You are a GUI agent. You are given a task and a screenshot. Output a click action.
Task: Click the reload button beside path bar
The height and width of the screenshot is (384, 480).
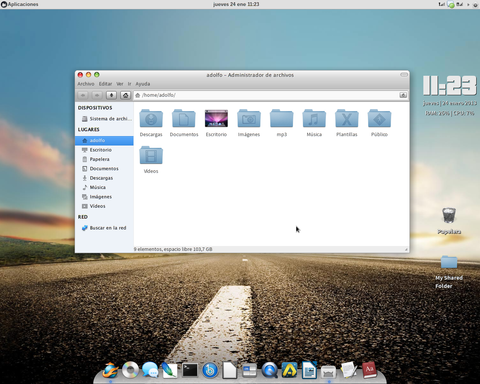(x=403, y=95)
